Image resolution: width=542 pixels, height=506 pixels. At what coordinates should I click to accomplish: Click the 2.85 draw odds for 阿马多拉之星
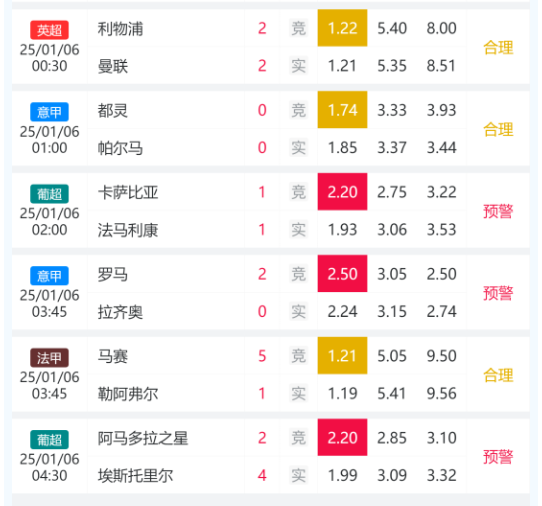(x=392, y=438)
